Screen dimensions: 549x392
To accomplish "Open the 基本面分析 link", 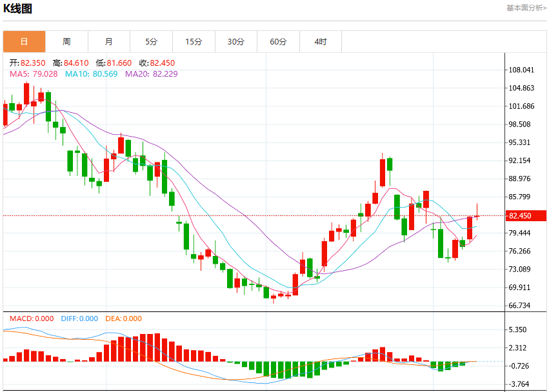I will point(526,8).
